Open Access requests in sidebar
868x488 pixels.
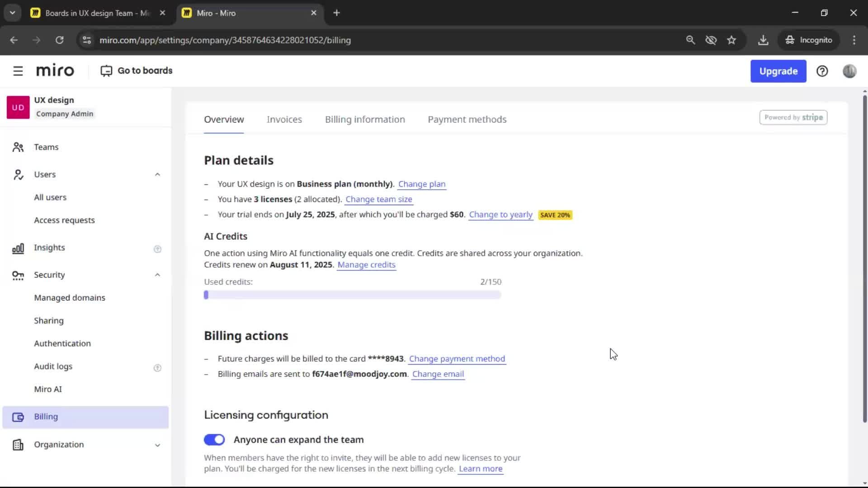tap(64, 221)
